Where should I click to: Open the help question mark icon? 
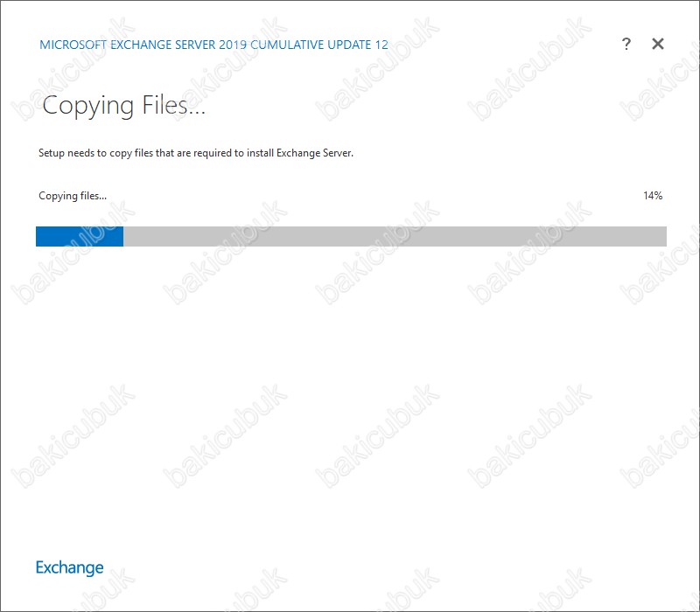[626, 44]
